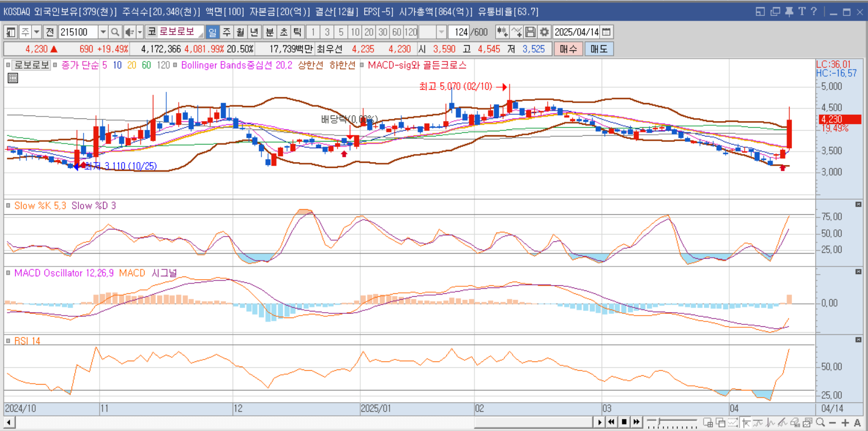Click the 2025/04/14 date input field

tap(576, 32)
